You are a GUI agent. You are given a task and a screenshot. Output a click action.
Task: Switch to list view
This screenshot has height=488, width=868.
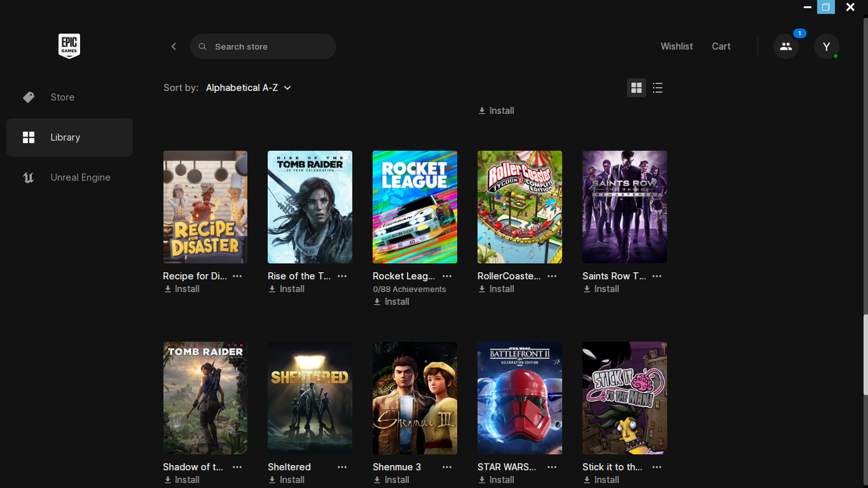(x=658, y=88)
